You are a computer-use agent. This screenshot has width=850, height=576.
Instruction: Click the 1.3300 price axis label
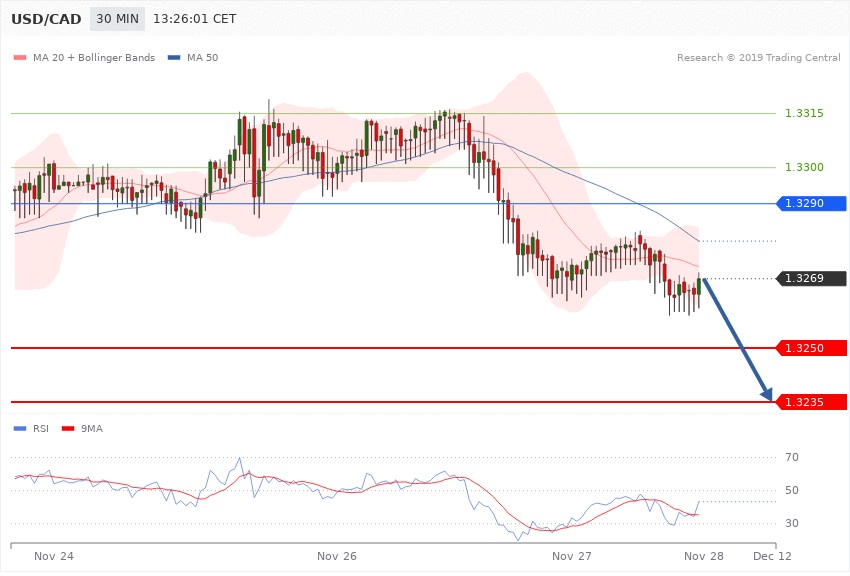(x=804, y=167)
